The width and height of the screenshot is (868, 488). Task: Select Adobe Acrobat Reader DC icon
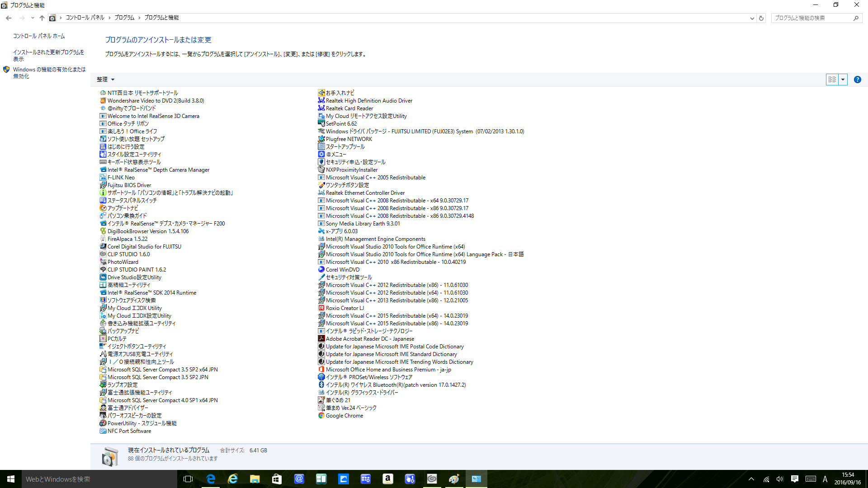tap(321, 339)
